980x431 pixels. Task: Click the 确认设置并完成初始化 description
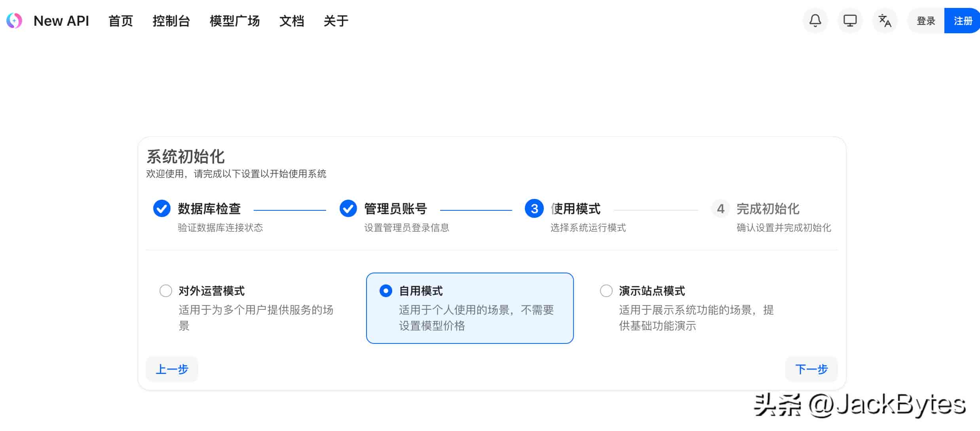(x=784, y=228)
